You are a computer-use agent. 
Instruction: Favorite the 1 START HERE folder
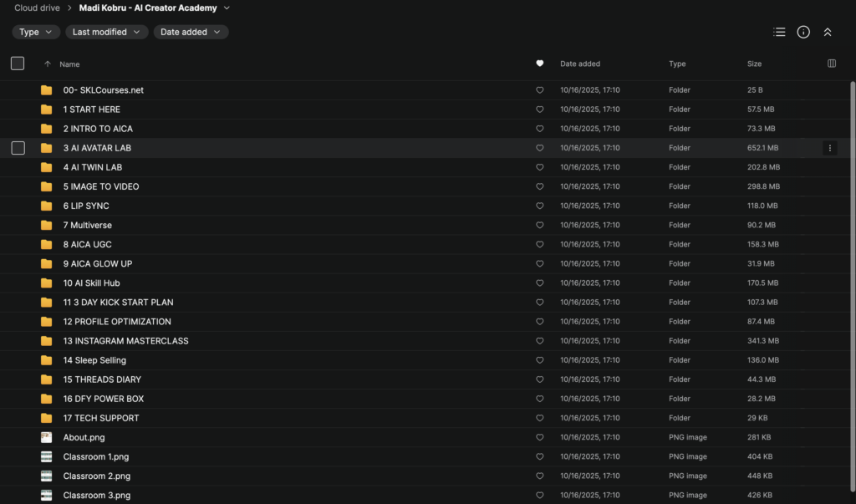pos(540,109)
